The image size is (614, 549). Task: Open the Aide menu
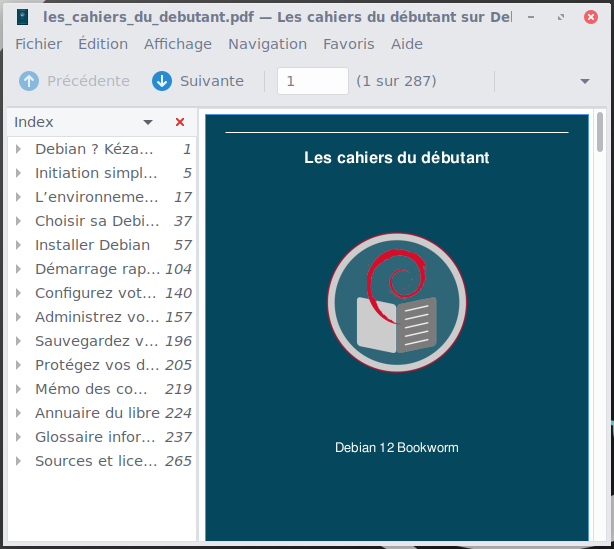coord(407,44)
